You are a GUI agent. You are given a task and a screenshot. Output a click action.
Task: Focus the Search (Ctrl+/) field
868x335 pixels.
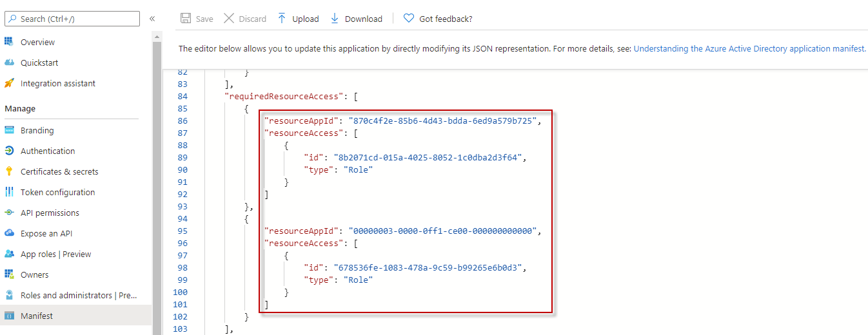(72, 19)
